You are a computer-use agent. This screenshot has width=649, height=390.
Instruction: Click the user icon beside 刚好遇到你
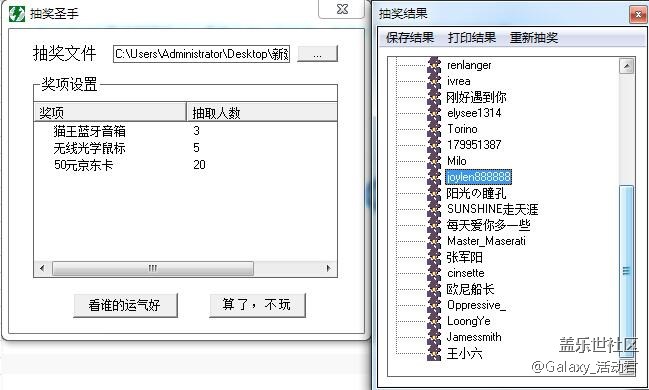click(x=434, y=97)
